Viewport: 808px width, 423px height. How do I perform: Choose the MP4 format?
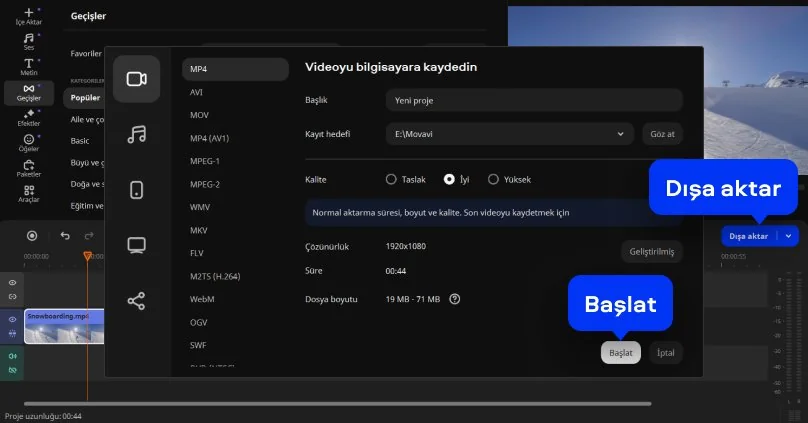point(235,69)
